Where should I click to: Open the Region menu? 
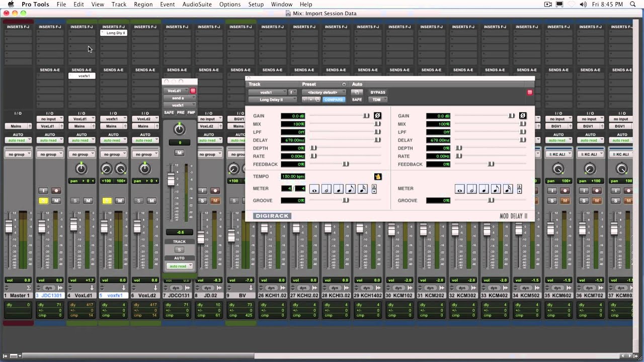point(143,5)
